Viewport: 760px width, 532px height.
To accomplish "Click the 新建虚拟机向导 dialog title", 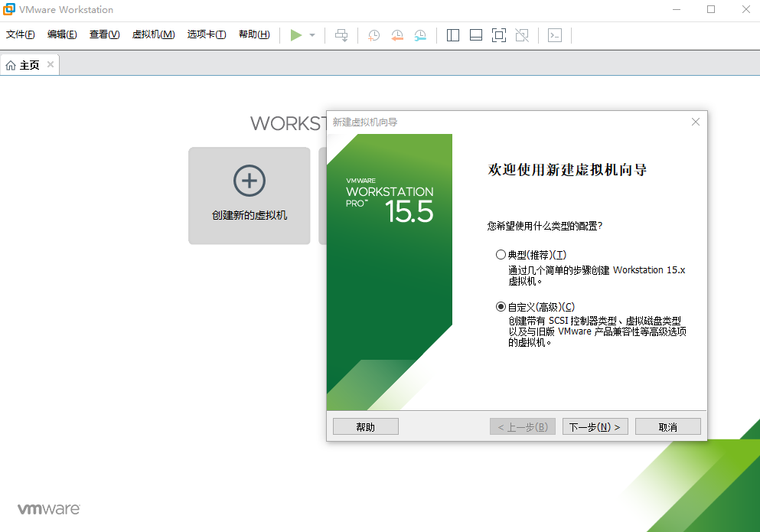I will click(365, 122).
